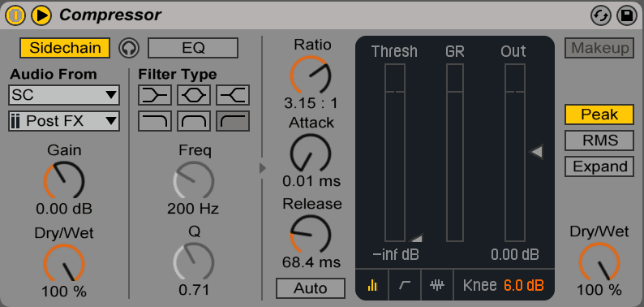Click the Compressor title text
644x307 pixels.
click(110, 15)
